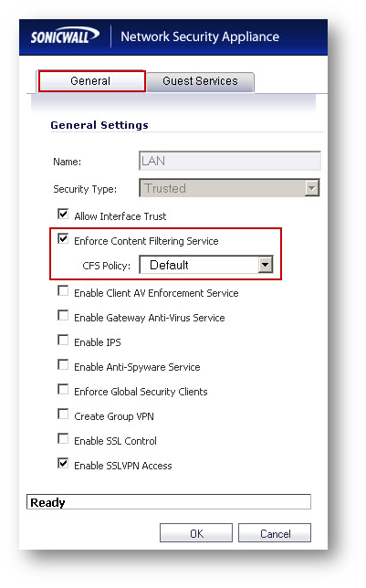Uncheck Allow Interface Trust
Screen dimensions: 366x588
coord(63,215)
